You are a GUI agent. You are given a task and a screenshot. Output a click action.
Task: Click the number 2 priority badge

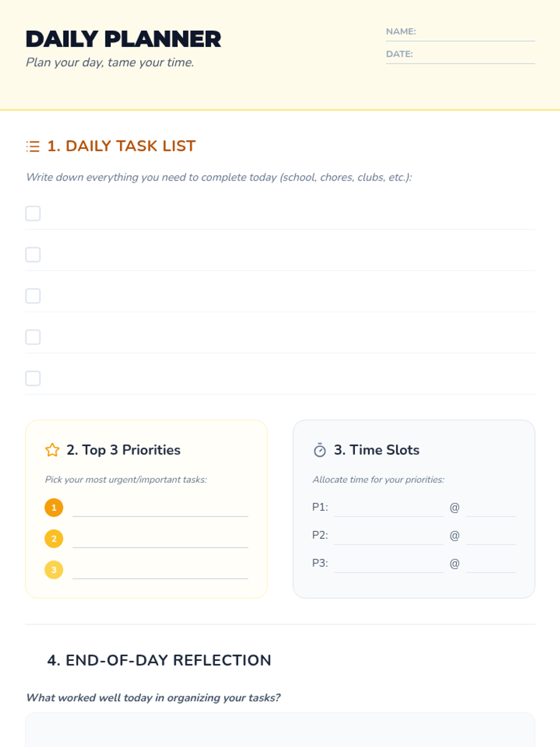pyautogui.click(x=54, y=539)
